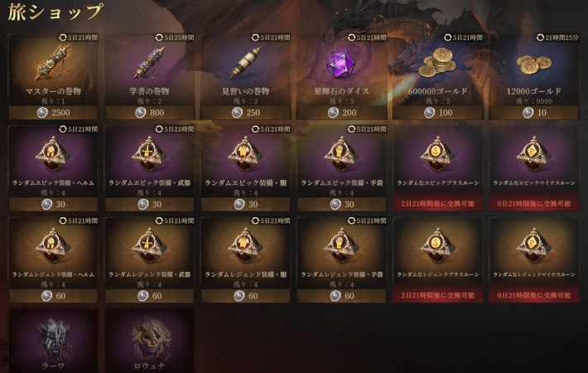Select the マスターの巻物 scroll icon
The width and height of the screenshot is (588, 373).
(53, 64)
